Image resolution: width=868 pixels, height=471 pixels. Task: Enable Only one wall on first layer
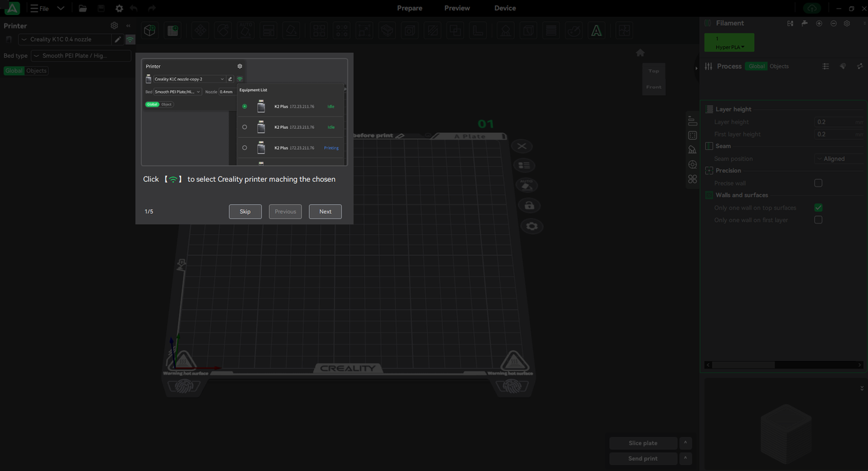point(818,220)
